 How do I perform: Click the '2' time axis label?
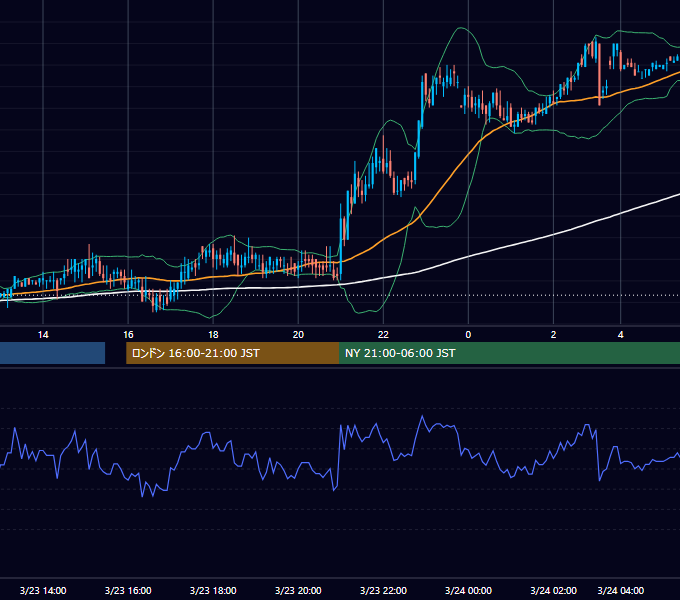point(553,335)
